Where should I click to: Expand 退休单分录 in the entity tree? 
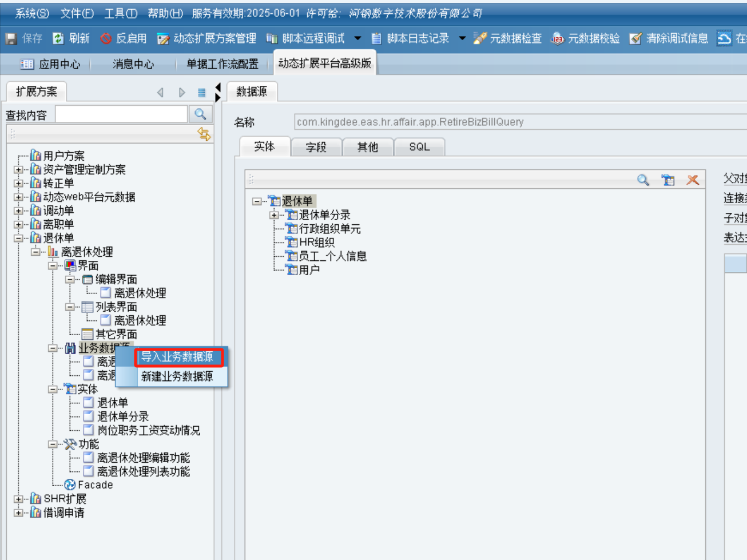pos(274,215)
